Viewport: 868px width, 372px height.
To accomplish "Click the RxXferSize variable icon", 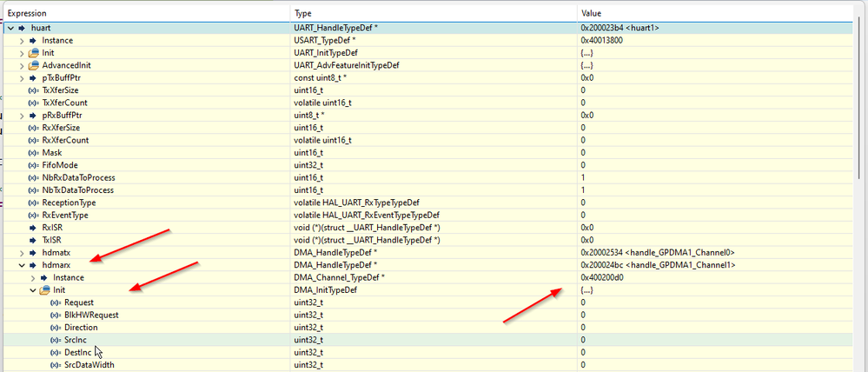I will tap(33, 128).
